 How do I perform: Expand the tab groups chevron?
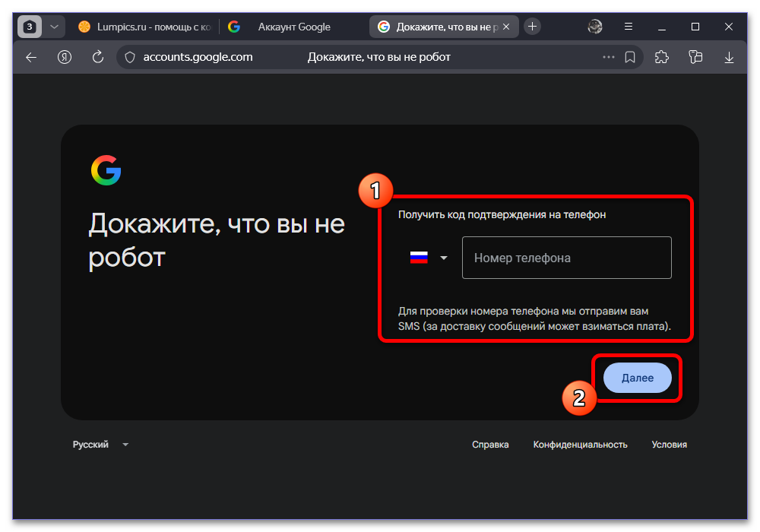tap(54, 27)
